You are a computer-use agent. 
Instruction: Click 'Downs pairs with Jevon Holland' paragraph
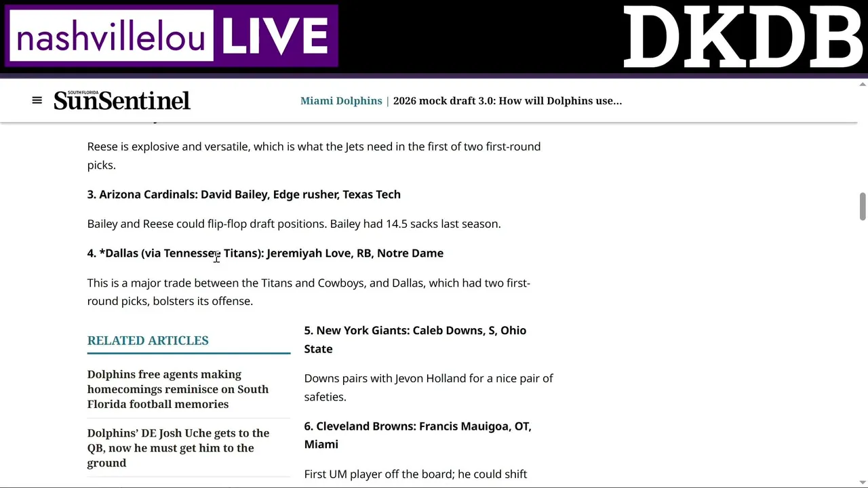point(429,387)
